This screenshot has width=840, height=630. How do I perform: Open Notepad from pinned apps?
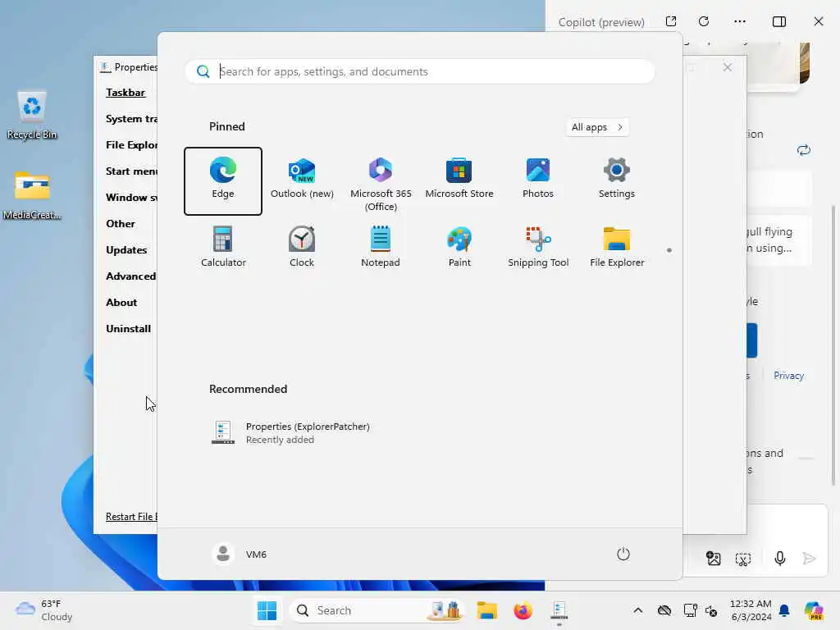click(381, 247)
